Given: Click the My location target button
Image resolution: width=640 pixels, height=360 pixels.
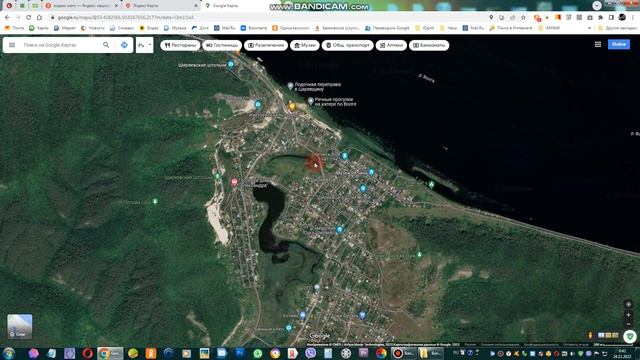Looking at the screenshot, I should (629, 304).
